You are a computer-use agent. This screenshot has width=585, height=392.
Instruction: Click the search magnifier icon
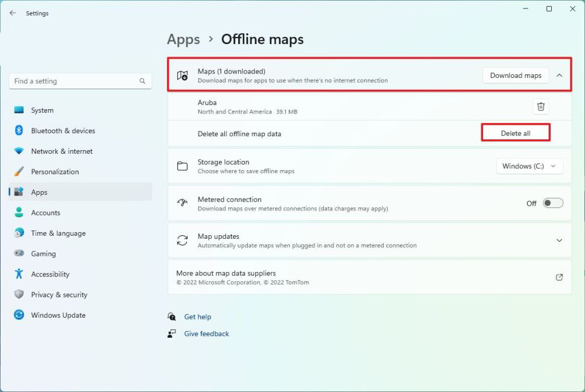[142, 81]
